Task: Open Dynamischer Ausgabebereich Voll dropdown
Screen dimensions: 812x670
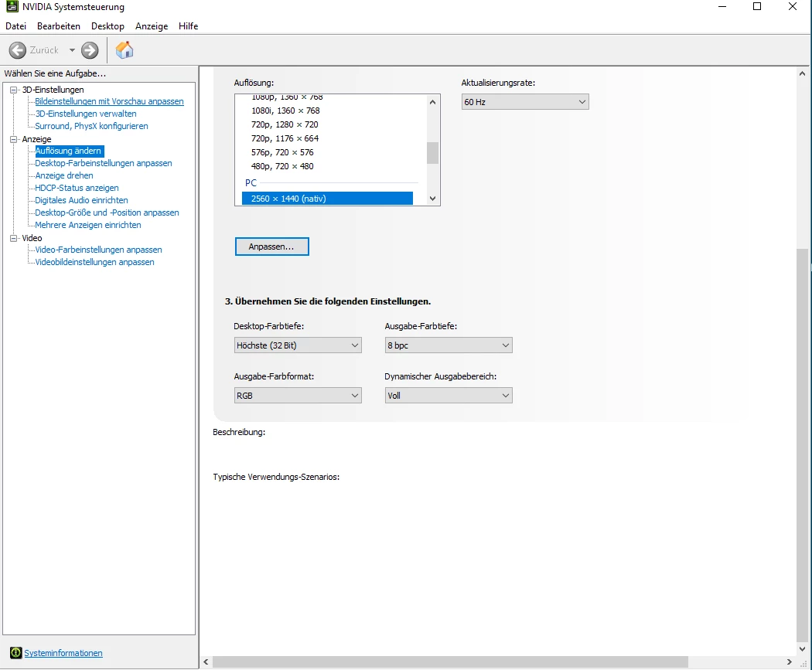Action: tap(449, 396)
